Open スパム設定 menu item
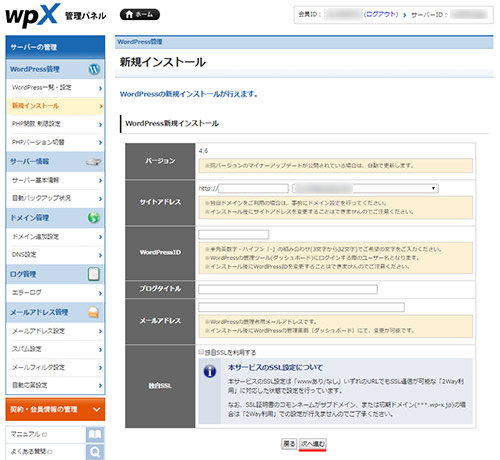This screenshot has width=500, height=460. [x=55, y=349]
